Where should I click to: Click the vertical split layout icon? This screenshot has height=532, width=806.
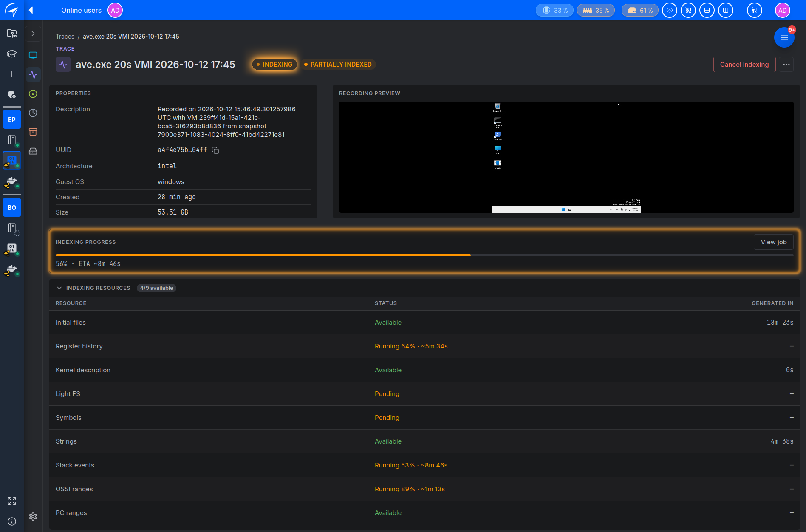(726, 10)
